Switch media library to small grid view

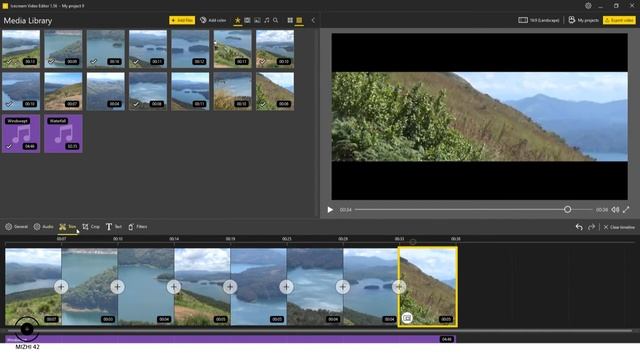290,20
